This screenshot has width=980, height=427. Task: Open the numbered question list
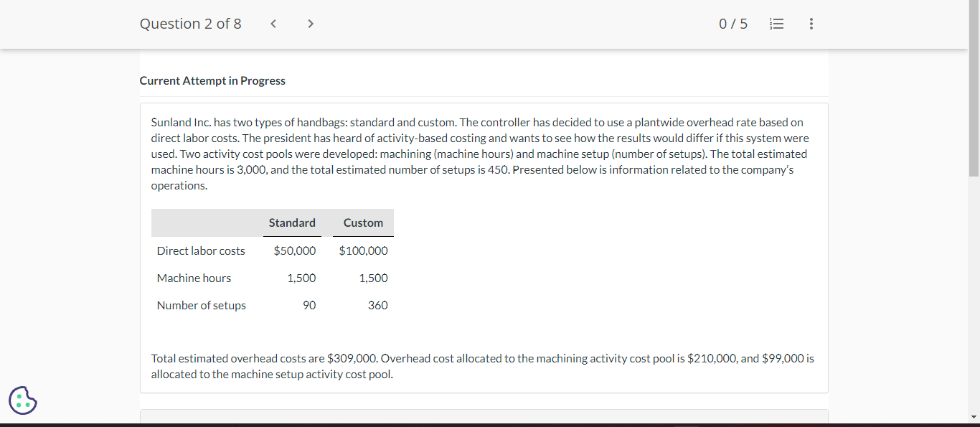click(776, 23)
